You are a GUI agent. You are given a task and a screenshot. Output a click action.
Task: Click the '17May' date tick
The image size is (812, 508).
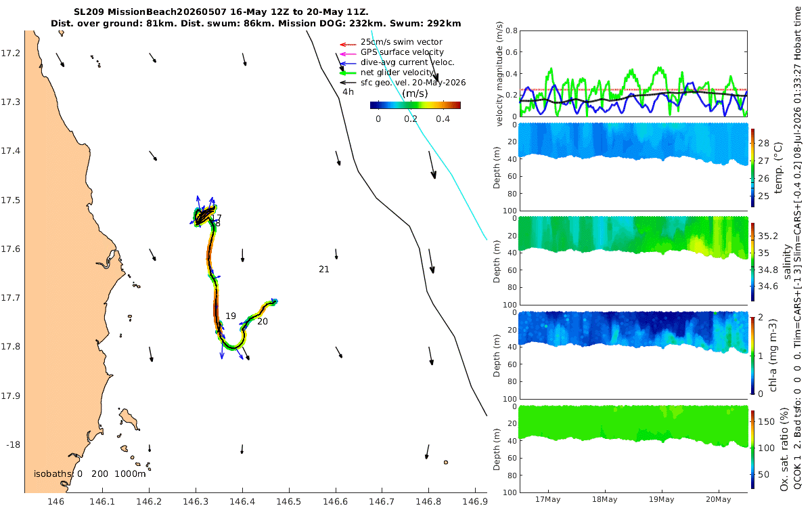[547, 499]
